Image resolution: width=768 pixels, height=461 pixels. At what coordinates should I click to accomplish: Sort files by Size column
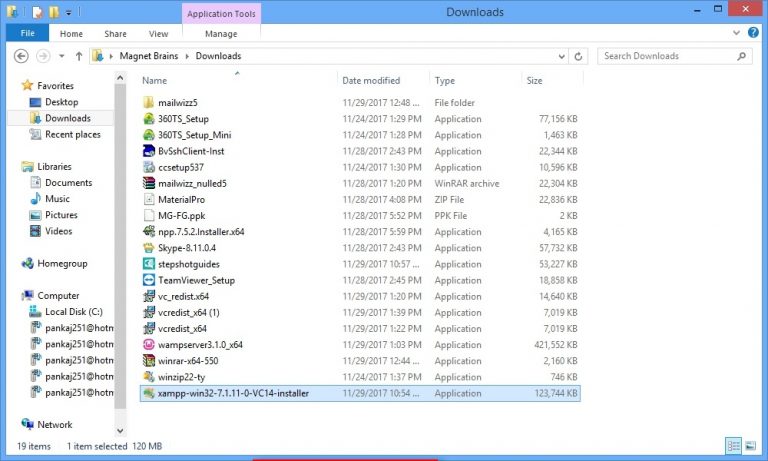point(534,80)
